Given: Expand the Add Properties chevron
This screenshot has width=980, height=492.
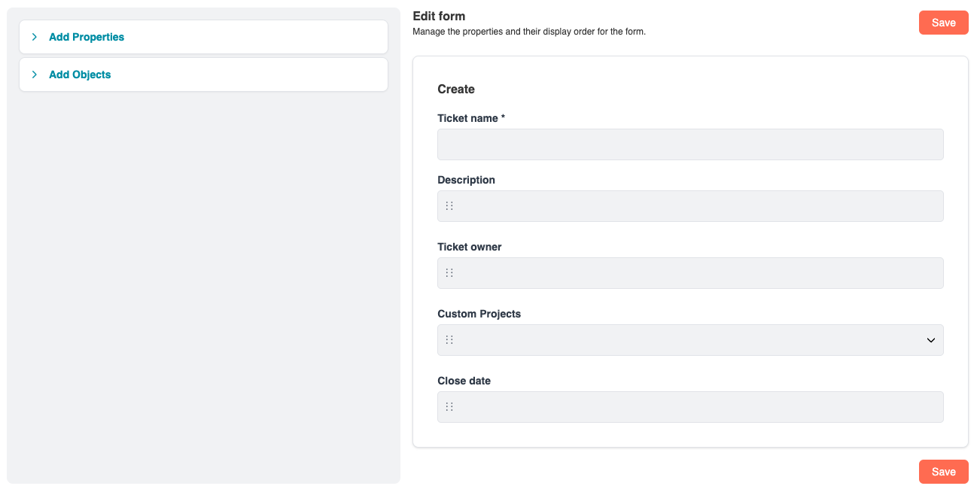Looking at the screenshot, I should (x=35, y=37).
